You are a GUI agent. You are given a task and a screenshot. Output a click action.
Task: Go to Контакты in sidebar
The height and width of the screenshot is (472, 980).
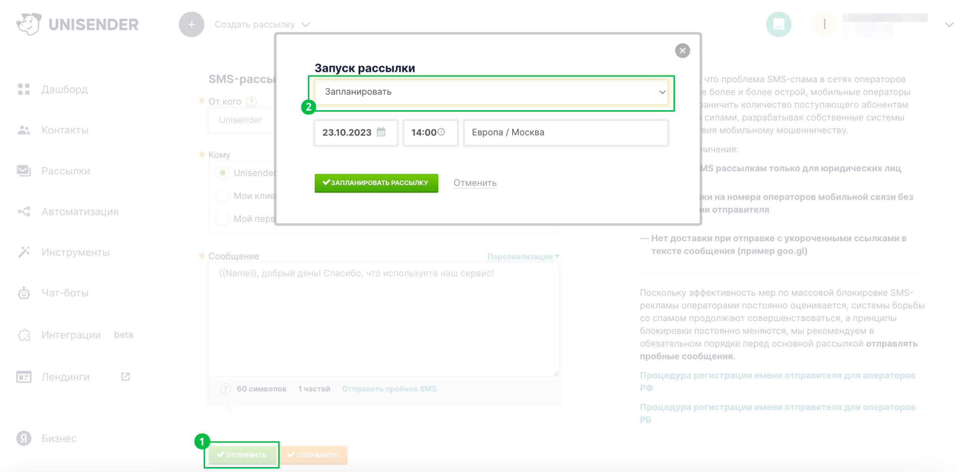pos(65,130)
